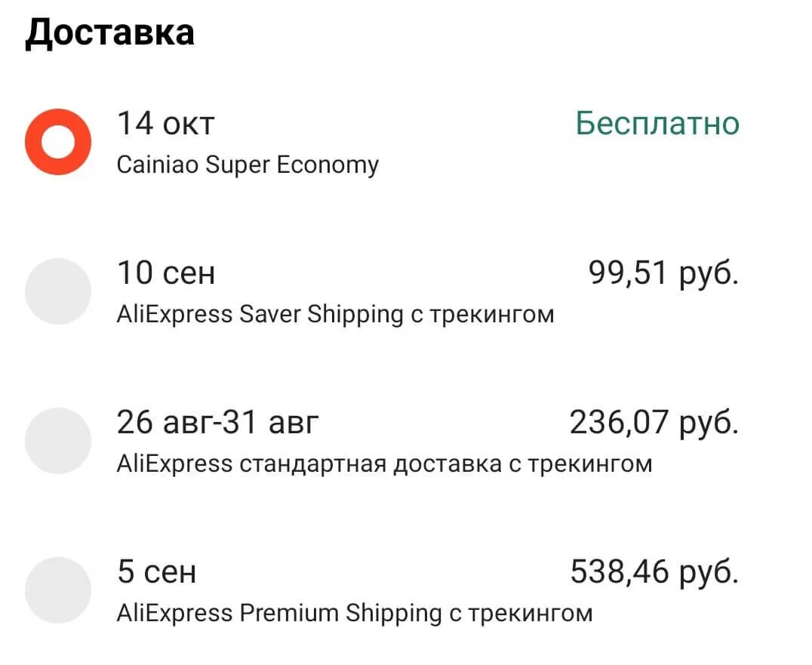Screen dimensions: 812x665
Task: Tap the Cainiao Super Economy label
Action: pos(248,165)
